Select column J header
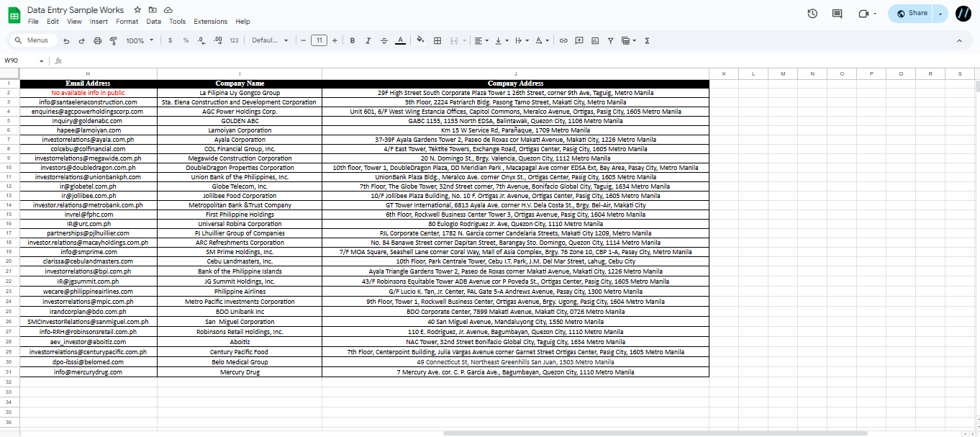Viewport: 980px width, 437px height. tap(515, 74)
